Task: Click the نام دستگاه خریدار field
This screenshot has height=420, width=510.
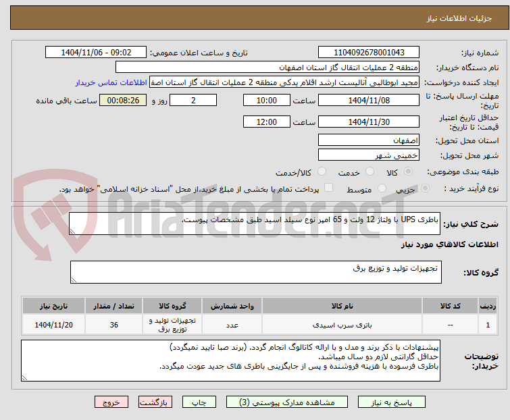Action: pos(267,68)
